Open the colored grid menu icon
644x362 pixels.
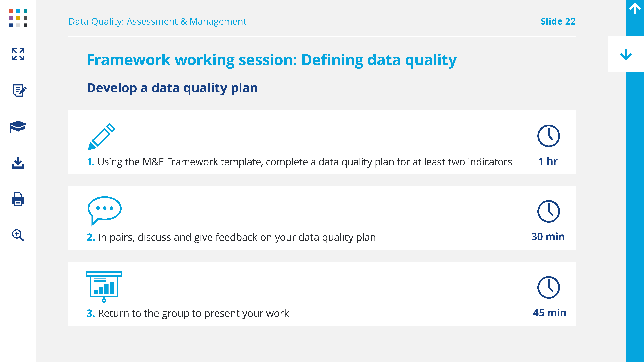(x=18, y=18)
